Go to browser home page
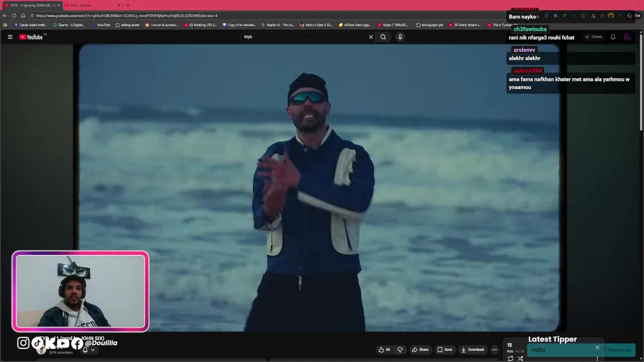Screen dimensions: 644x362 pos(23,16)
